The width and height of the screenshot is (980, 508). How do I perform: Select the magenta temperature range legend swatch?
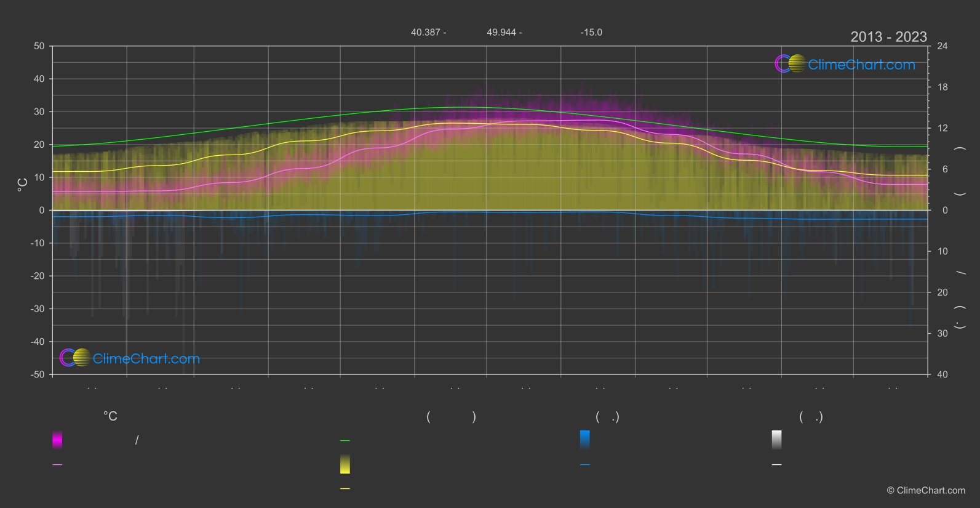point(57,440)
